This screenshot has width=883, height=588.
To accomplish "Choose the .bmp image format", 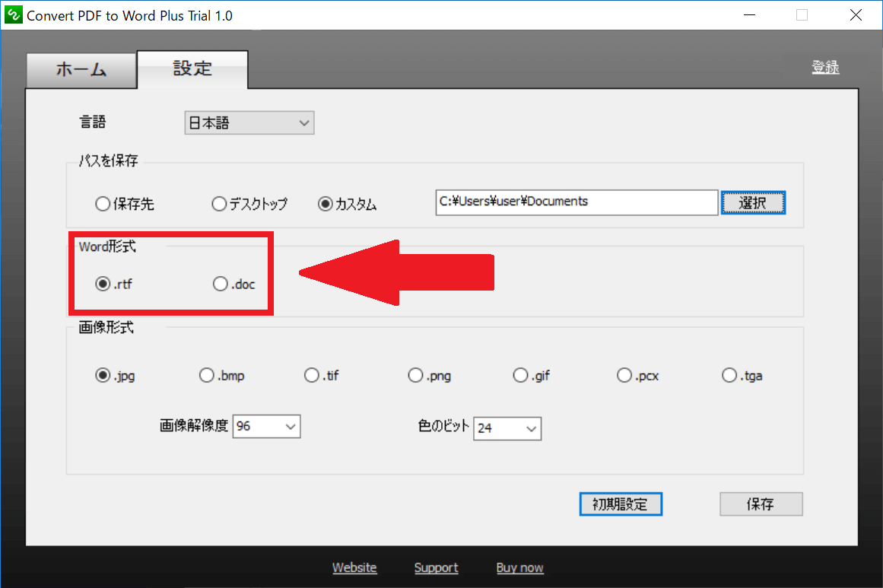I will pos(206,374).
